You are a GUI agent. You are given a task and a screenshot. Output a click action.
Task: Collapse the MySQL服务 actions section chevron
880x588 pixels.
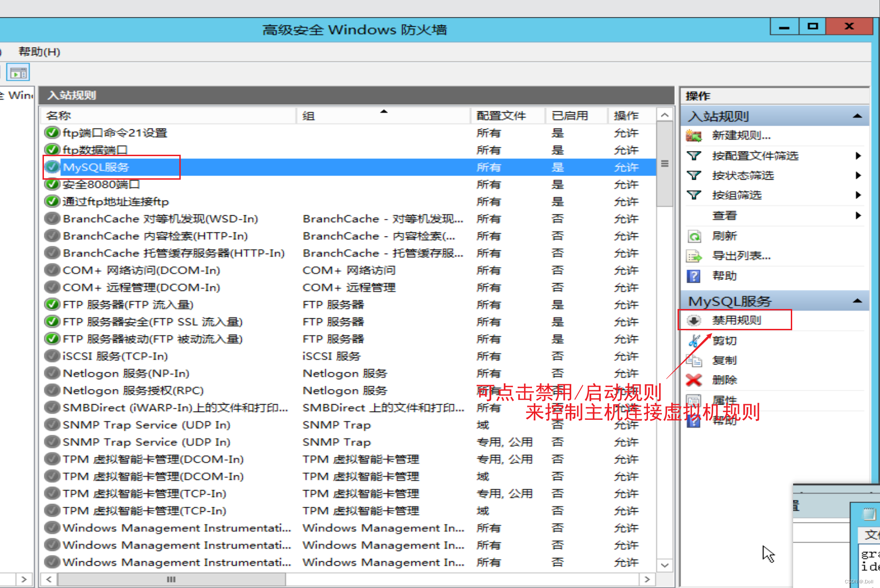tap(858, 300)
